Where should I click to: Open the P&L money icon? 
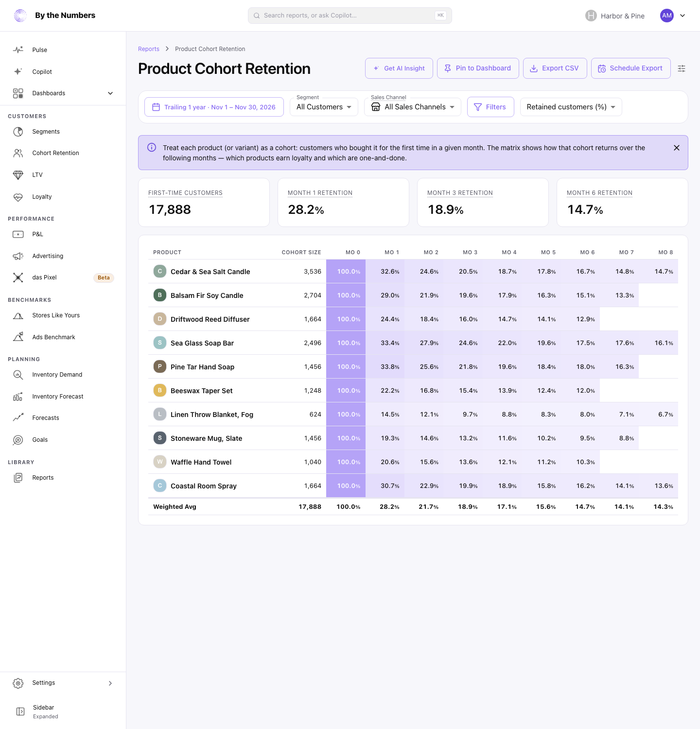pyautogui.click(x=18, y=234)
